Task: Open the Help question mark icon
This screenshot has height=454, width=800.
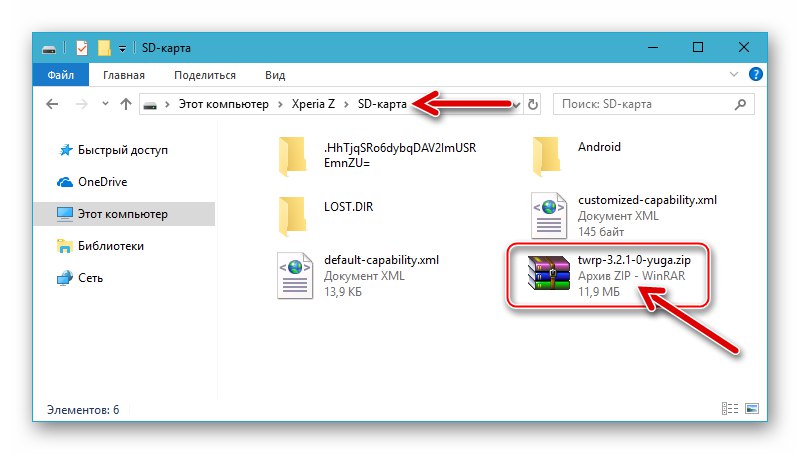Action: click(756, 74)
